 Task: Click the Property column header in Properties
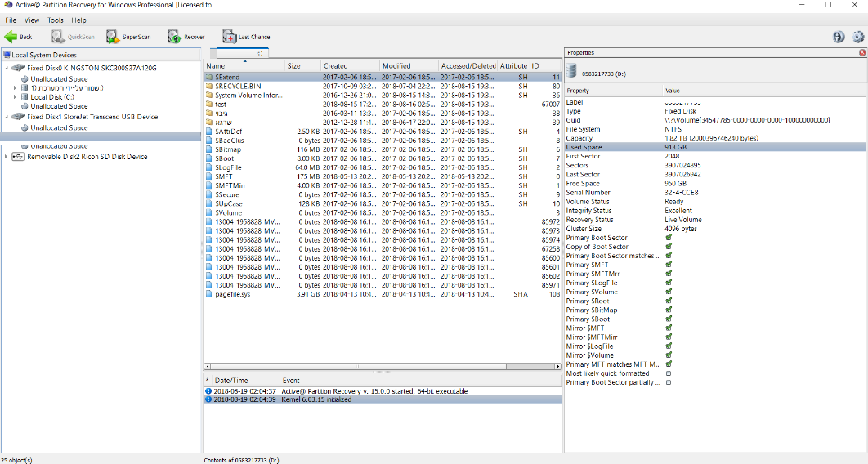(614, 91)
